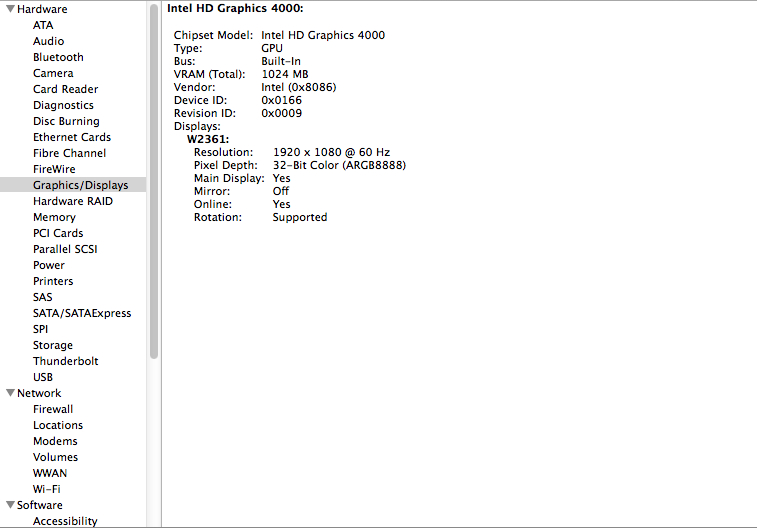This screenshot has height=528, width=757.
Task: Open Firewall under Network
Action: pos(53,409)
